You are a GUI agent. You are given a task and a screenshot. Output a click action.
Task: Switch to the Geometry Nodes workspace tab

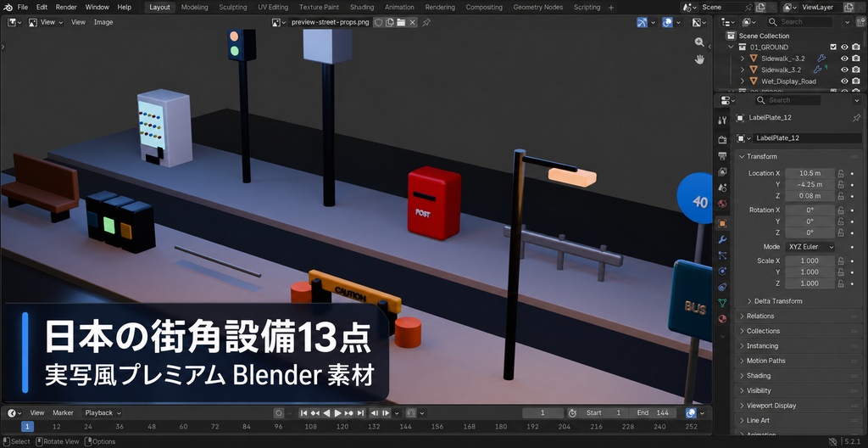click(x=538, y=7)
